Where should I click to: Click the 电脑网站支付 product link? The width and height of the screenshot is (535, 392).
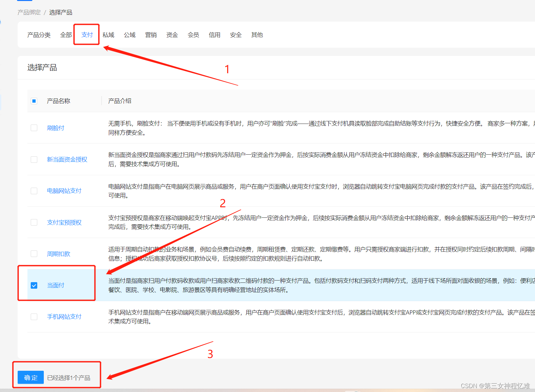tap(64, 191)
